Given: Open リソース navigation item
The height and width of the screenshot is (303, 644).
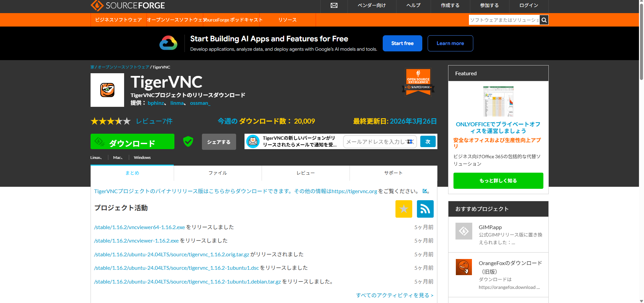Looking at the screenshot, I should pos(287,20).
